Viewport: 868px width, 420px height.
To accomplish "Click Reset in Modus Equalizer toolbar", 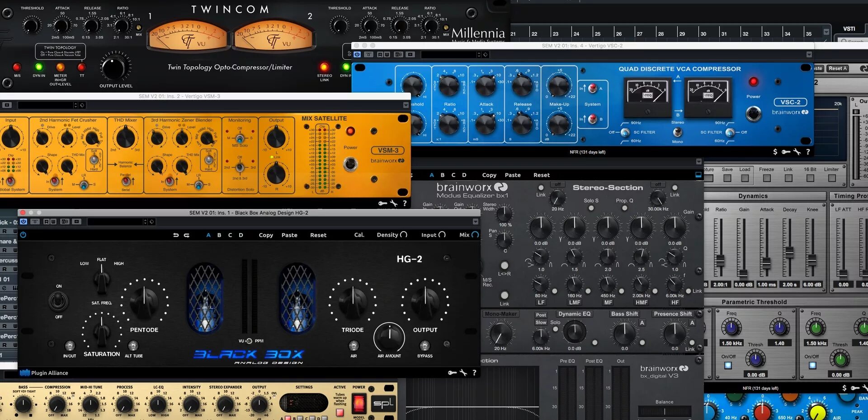I will pos(542,175).
